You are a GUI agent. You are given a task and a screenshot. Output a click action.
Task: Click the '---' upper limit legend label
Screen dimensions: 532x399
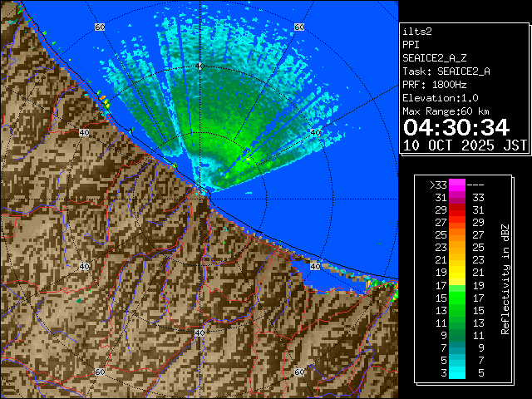(x=476, y=185)
